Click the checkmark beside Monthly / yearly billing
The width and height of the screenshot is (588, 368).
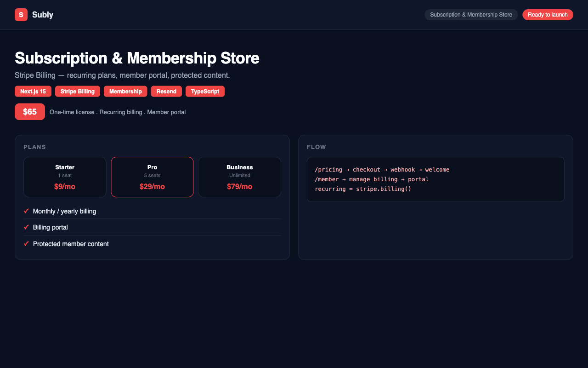pos(26,211)
